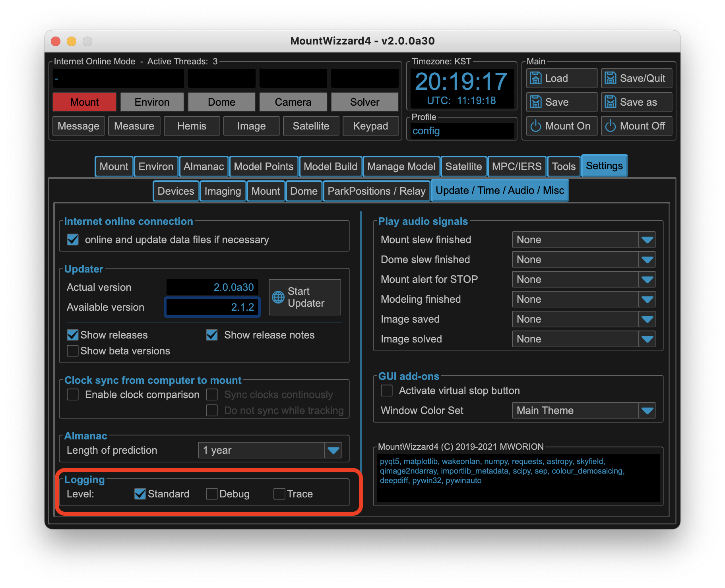Open the Devices settings sub-tab
The height and width of the screenshot is (588, 725).
[176, 191]
